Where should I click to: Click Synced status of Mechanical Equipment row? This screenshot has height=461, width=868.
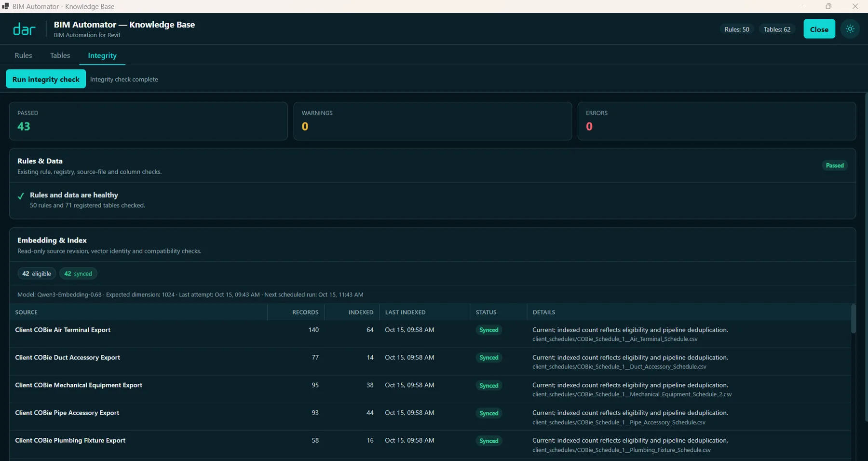[488, 386]
